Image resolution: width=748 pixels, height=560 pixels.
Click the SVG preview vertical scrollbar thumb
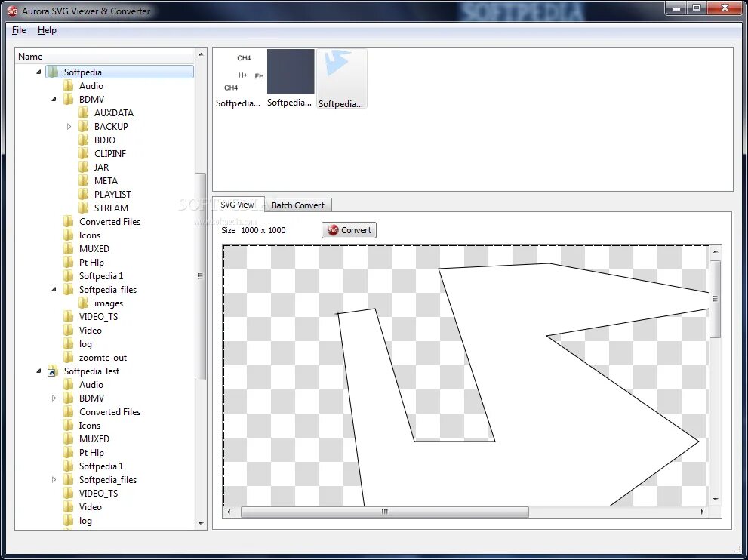click(715, 299)
